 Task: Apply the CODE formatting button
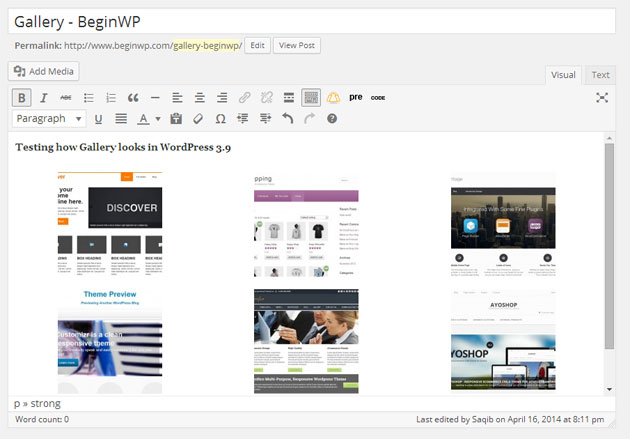pyautogui.click(x=378, y=98)
